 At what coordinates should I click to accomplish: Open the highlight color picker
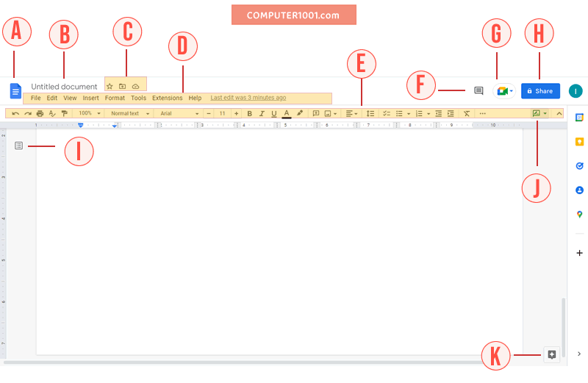300,113
